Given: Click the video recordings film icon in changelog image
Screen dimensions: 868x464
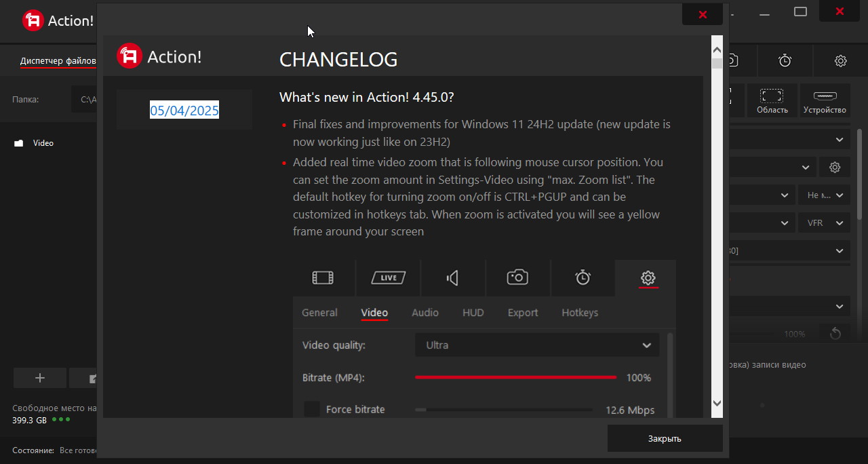Looking at the screenshot, I should click(323, 277).
